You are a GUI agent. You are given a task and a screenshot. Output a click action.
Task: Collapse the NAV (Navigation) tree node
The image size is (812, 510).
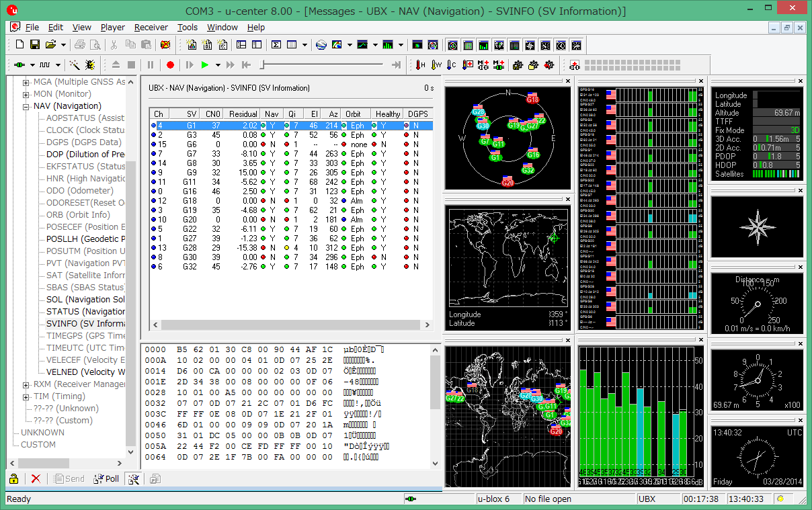26,106
